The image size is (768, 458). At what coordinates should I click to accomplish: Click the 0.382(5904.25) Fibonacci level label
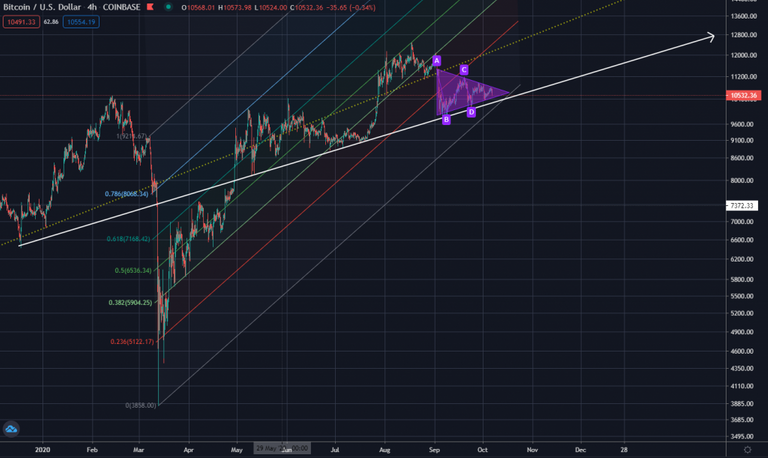pyautogui.click(x=130, y=303)
